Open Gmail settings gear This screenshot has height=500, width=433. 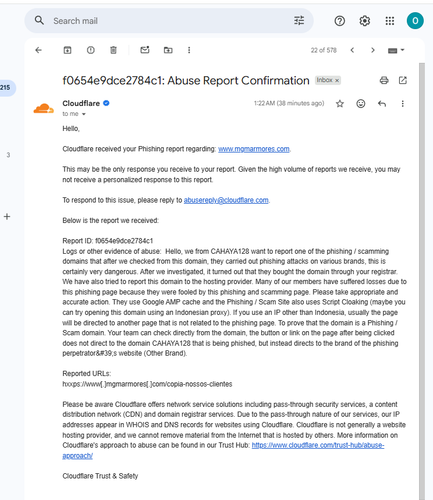[365, 21]
